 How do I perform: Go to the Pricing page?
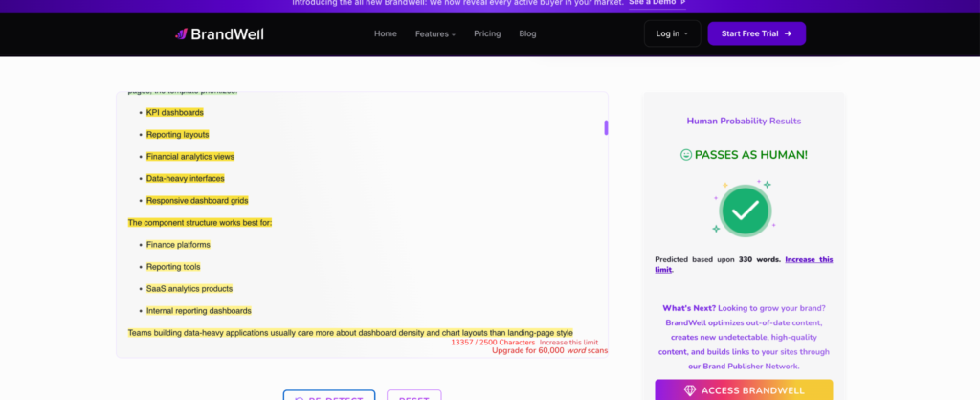[487, 33]
